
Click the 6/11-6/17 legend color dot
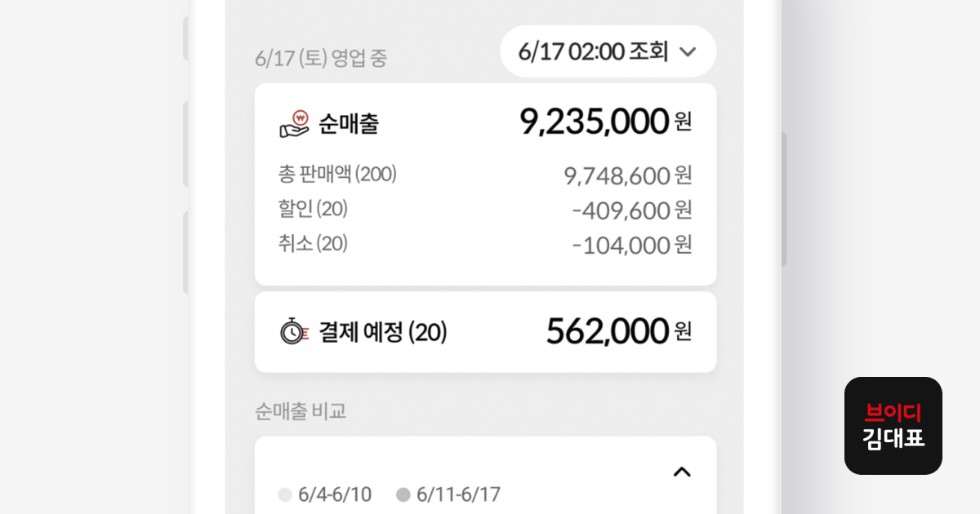(403, 494)
